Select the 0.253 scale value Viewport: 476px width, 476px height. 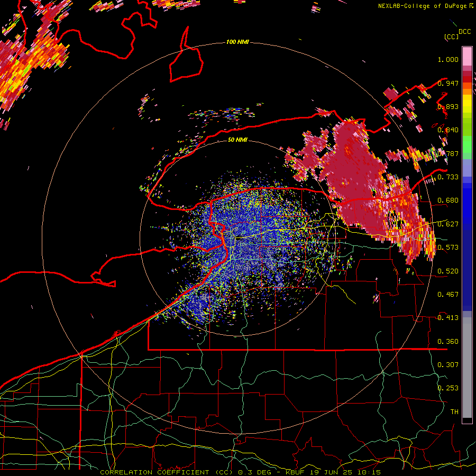[448, 388]
